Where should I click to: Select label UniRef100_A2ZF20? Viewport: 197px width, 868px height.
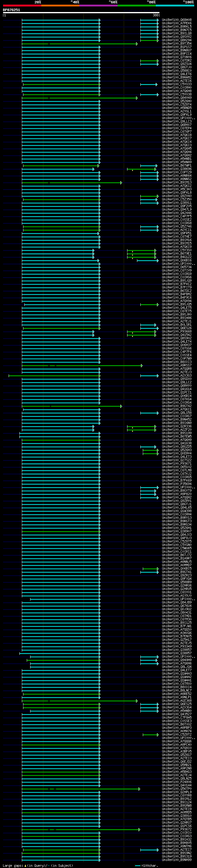pyautogui.click(x=177, y=430)
